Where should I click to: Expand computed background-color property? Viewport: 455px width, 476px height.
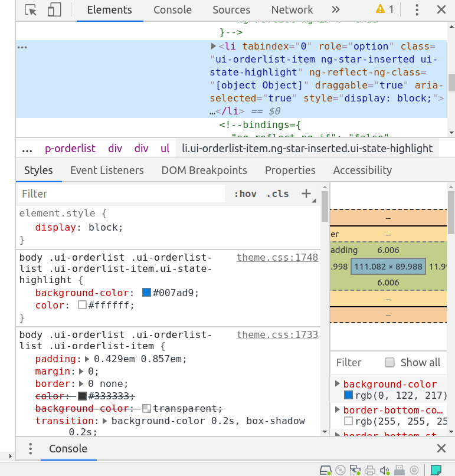tap(337, 384)
